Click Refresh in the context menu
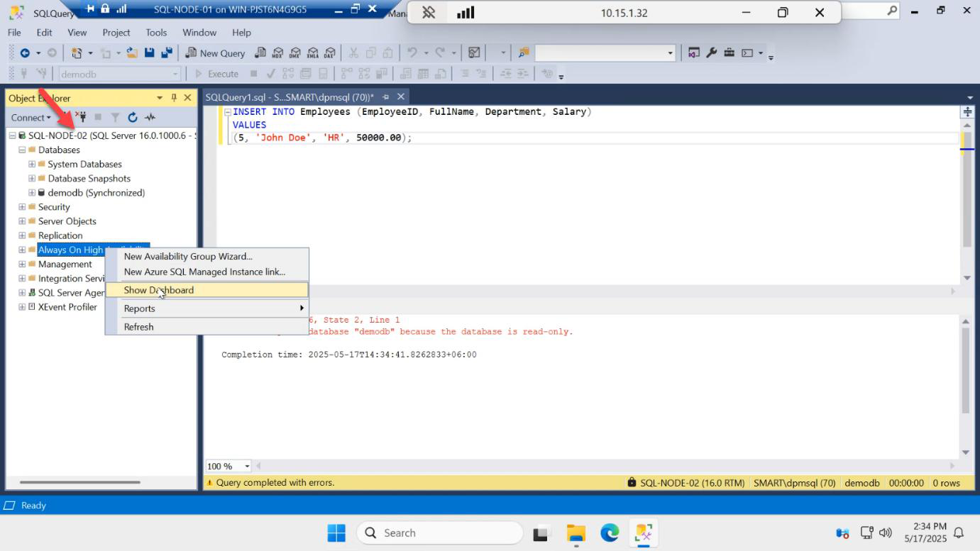The height and width of the screenshot is (551, 980). (207, 327)
